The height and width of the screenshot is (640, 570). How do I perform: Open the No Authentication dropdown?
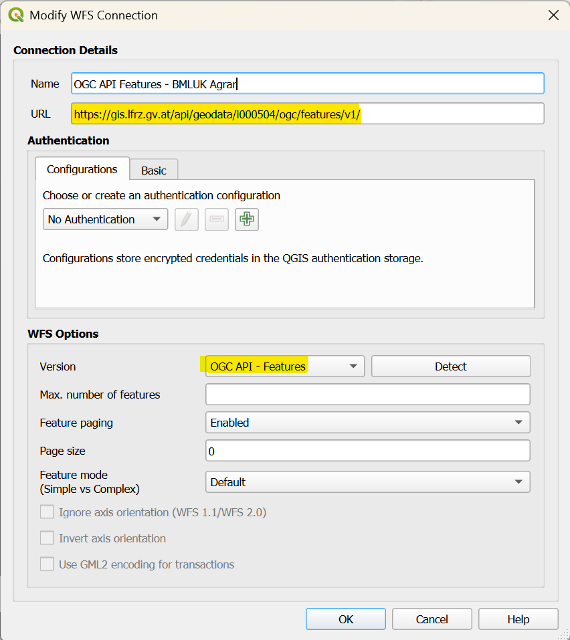(105, 219)
